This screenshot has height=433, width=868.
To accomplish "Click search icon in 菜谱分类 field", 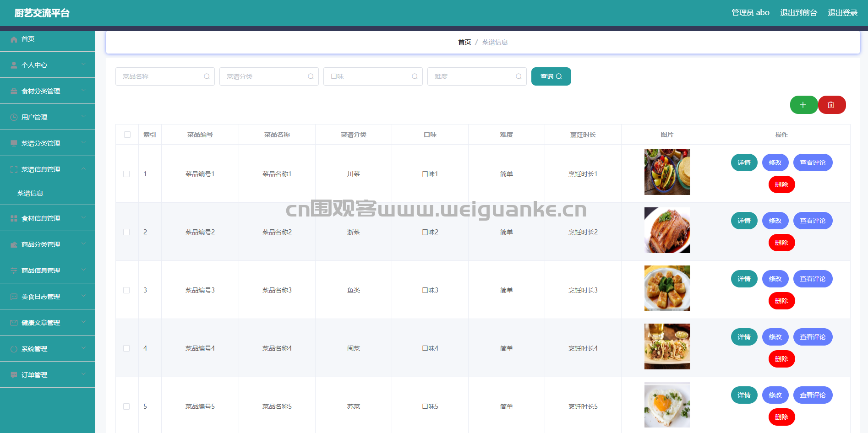I will tap(311, 76).
